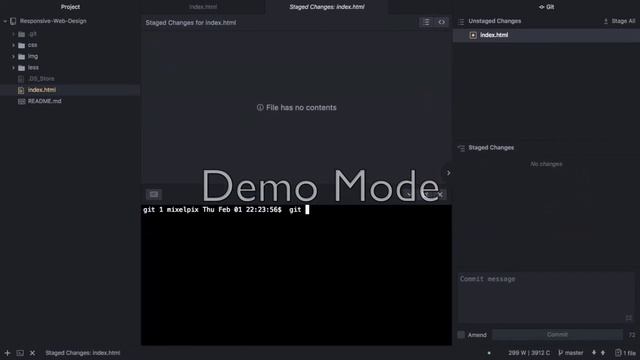Select the Staged Changes: index.html tab
640x360 pixels.
(x=327, y=7)
